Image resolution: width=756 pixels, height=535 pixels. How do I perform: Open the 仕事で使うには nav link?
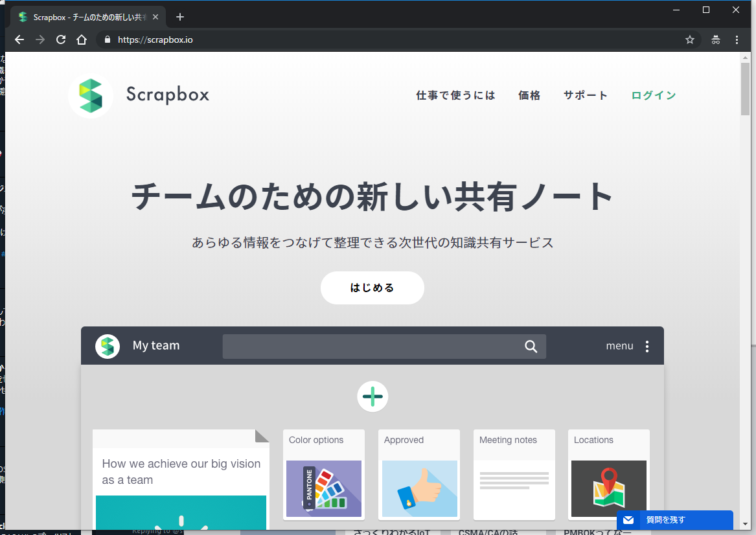(x=455, y=95)
